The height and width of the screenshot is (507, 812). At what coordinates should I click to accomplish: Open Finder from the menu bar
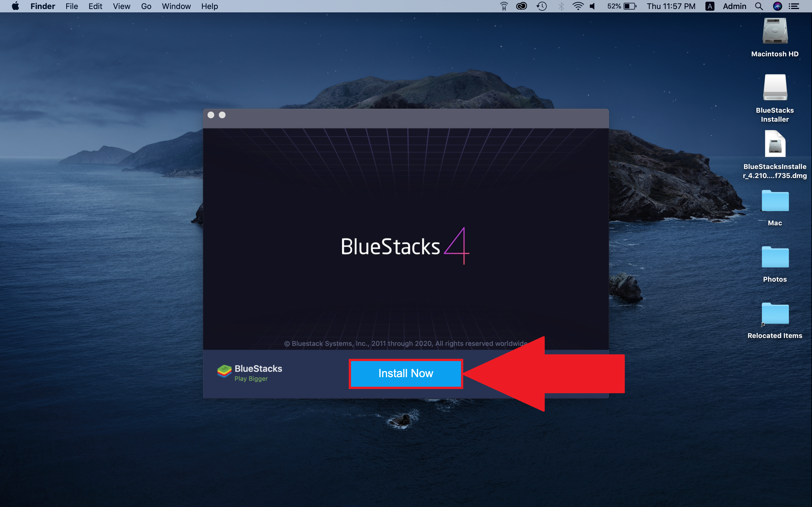tap(42, 6)
